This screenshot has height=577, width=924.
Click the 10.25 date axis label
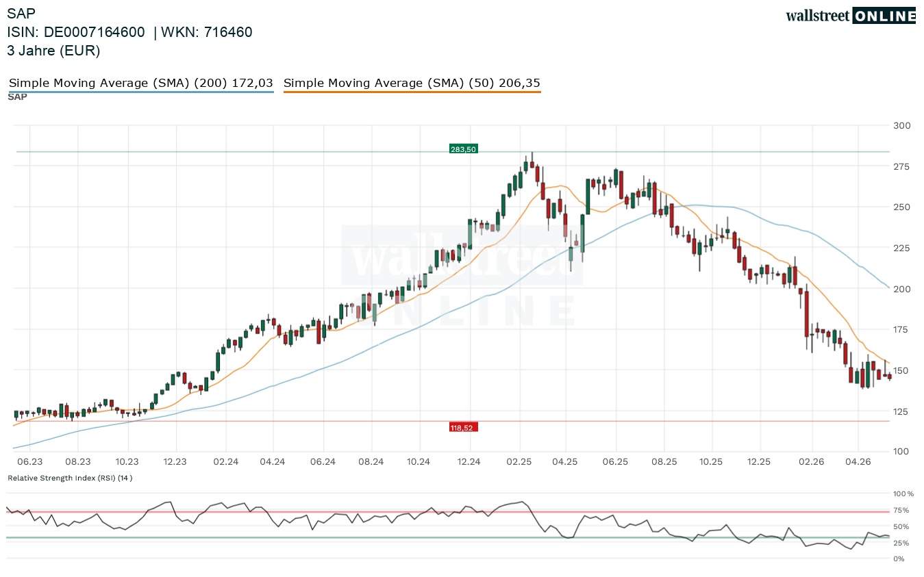[x=711, y=463]
